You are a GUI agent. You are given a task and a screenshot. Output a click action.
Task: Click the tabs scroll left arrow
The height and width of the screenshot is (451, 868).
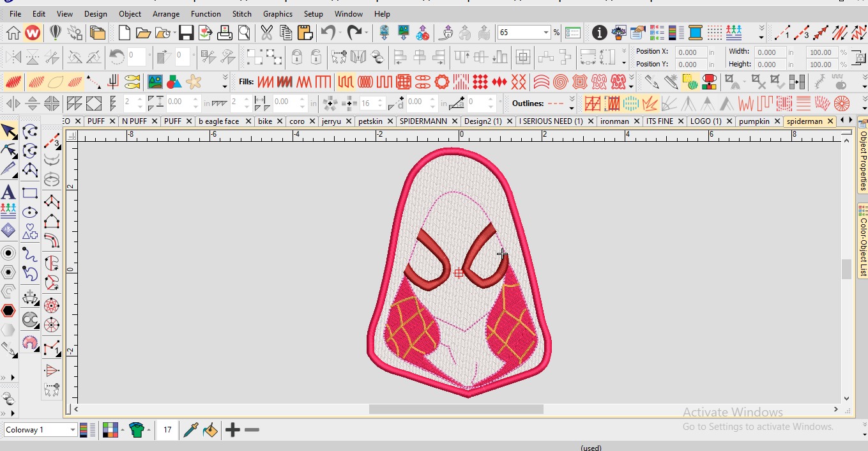842,120
